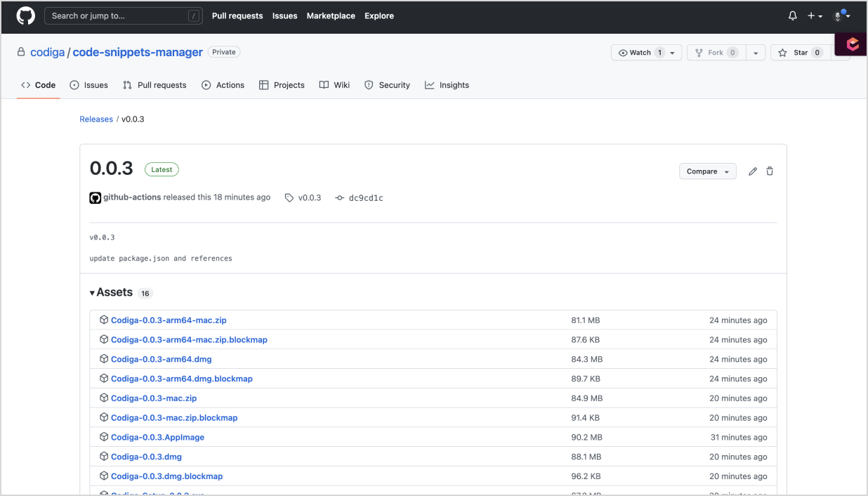
Task: Click the Assets count badge 16
Action: (x=145, y=293)
